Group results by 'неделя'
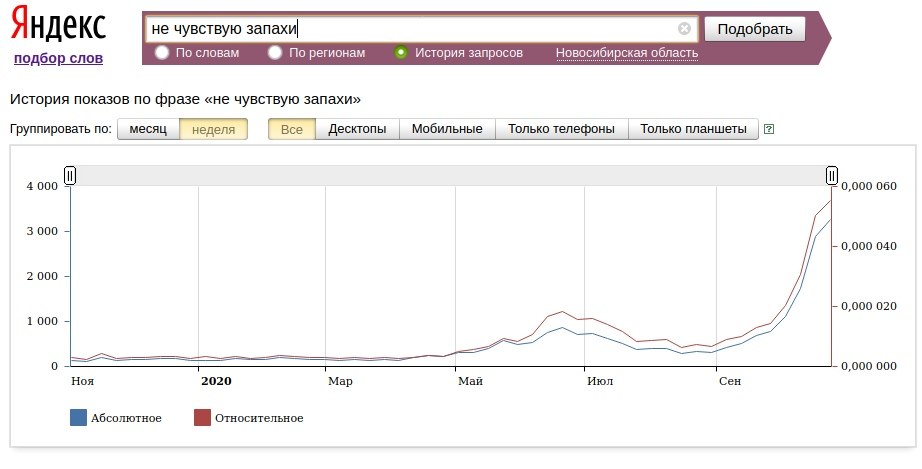 tap(213, 129)
